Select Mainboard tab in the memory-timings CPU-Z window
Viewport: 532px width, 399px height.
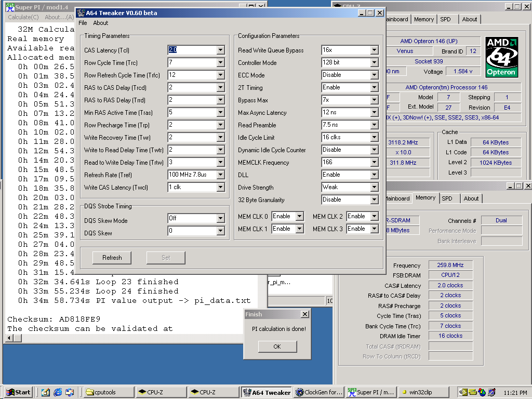tap(397, 198)
